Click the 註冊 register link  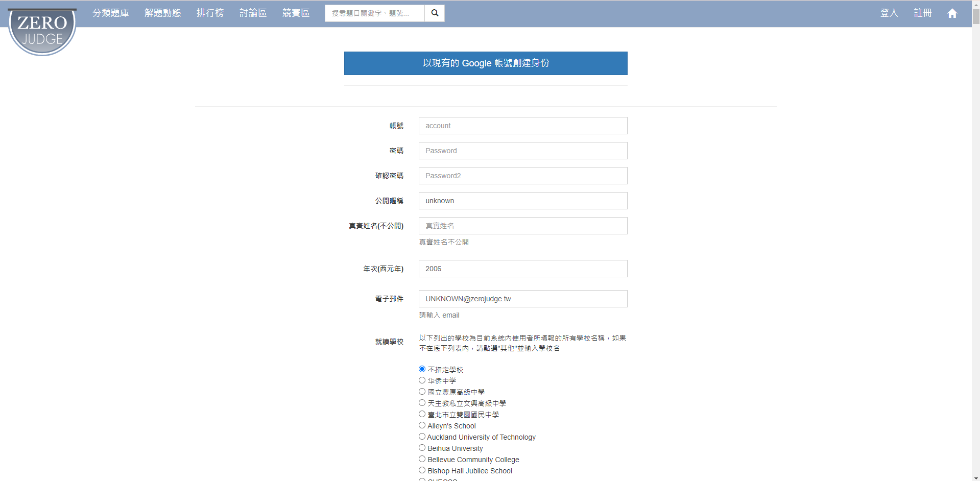pyautogui.click(x=922, y=13)
